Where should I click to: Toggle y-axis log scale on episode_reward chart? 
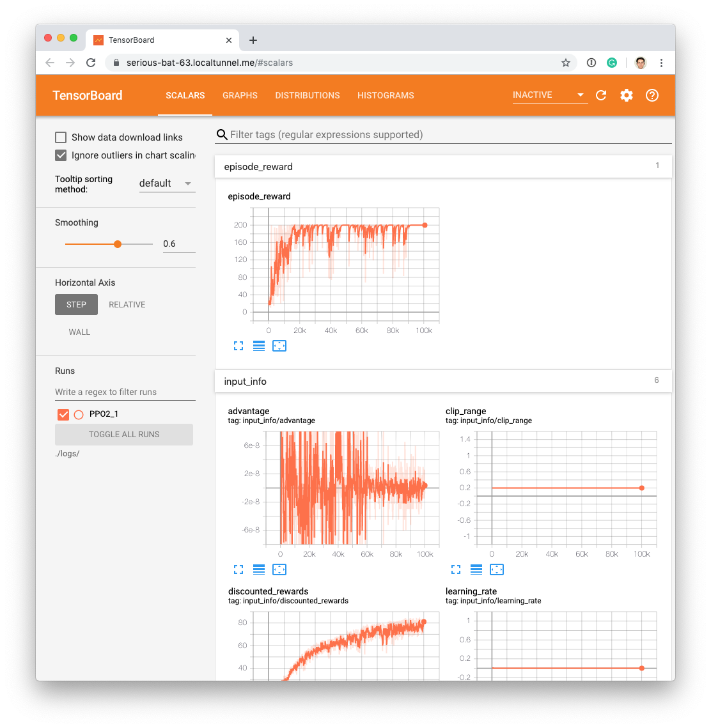259,346
